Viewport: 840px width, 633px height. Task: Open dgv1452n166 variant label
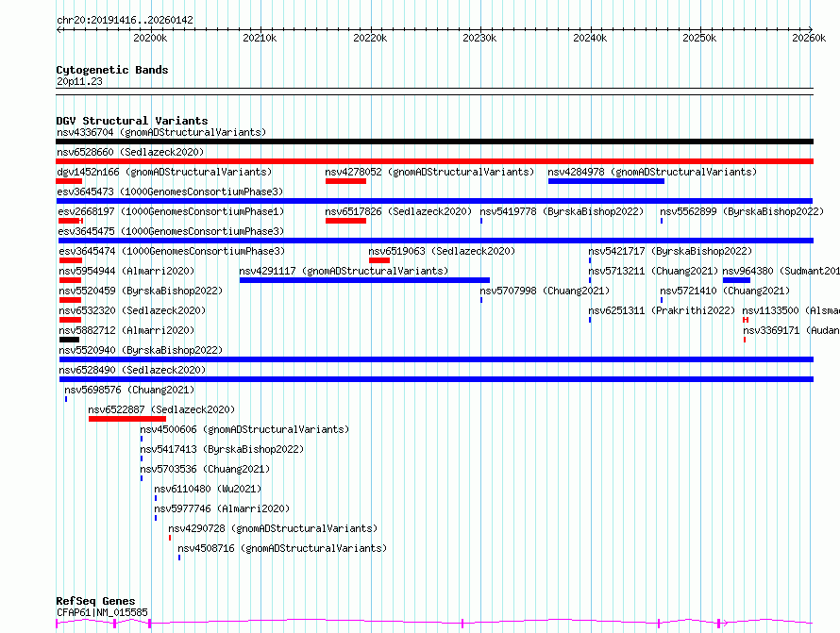(x=164, y=172)
